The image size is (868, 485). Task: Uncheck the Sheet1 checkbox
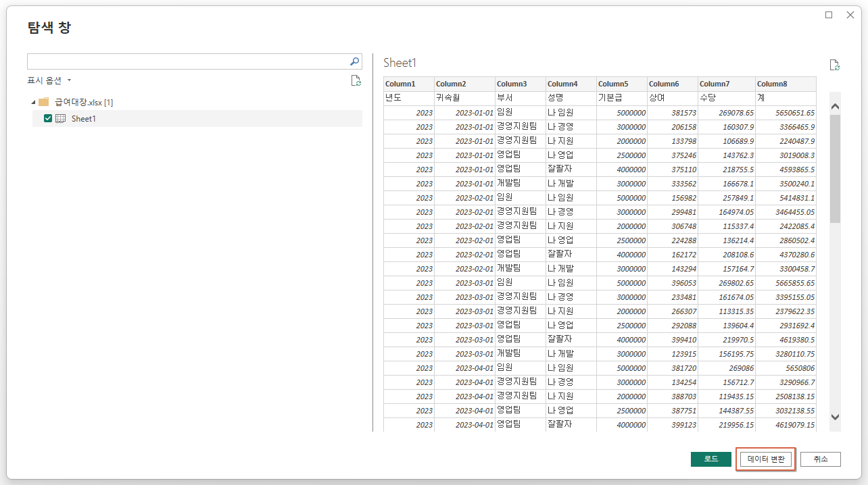48,118
